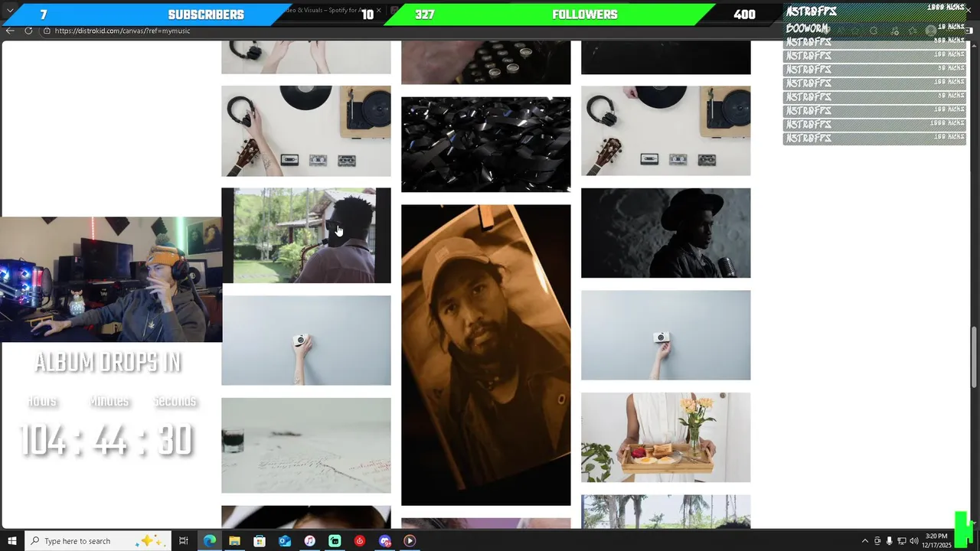The width and height of the screenshot is (980, 551).
Task: Close the Video & Visuals Spotify tab
Action: [378, 11]
